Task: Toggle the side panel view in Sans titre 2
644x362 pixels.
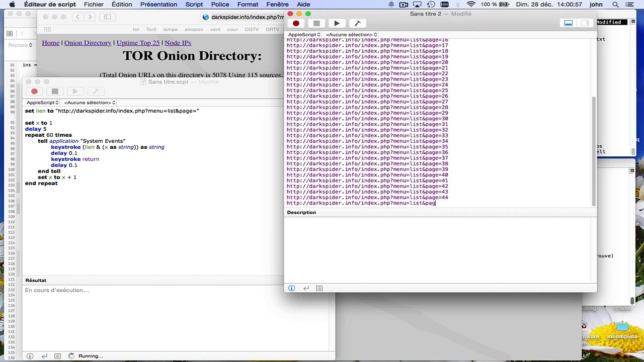Action: coord(584,23)
